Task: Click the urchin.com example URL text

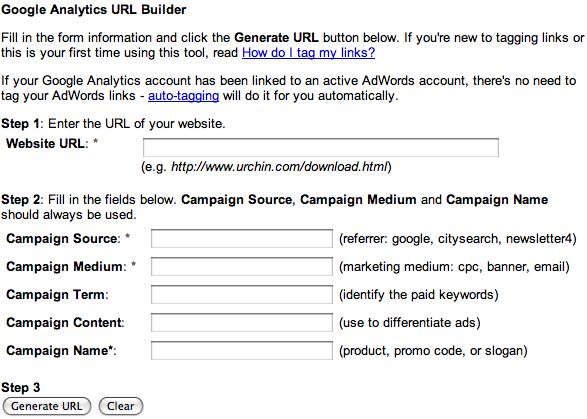Action: coord(279,167)
